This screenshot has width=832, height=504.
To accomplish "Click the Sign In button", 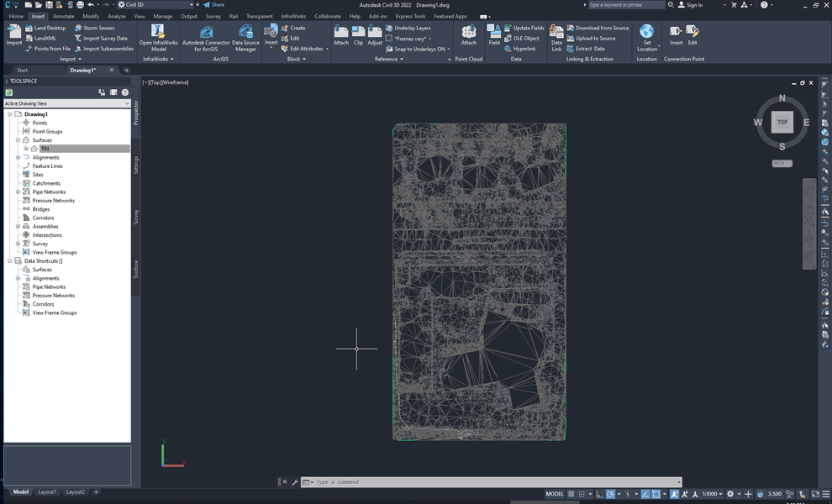I will tap(694, 4).
